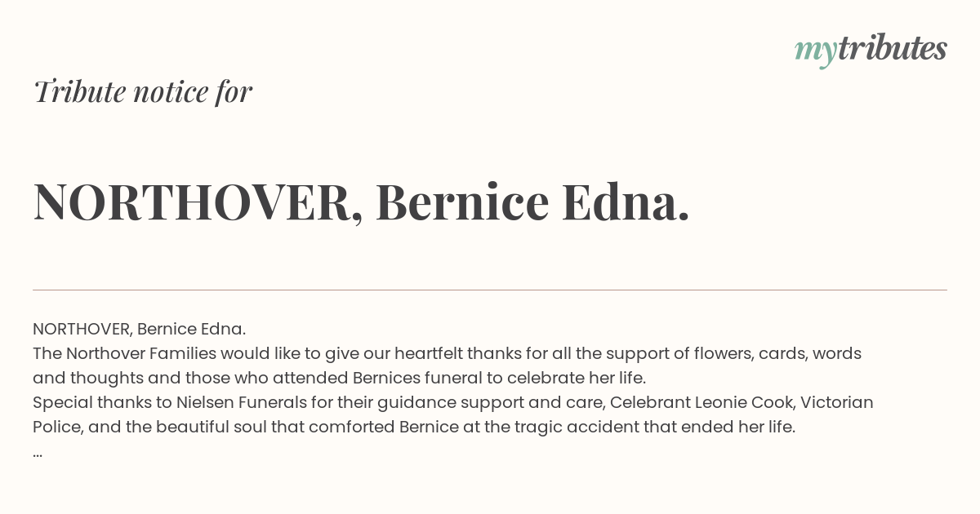Expand the truncated notice via the ellipsis
This screenshot has width=980, height=514.
(38, 454)
